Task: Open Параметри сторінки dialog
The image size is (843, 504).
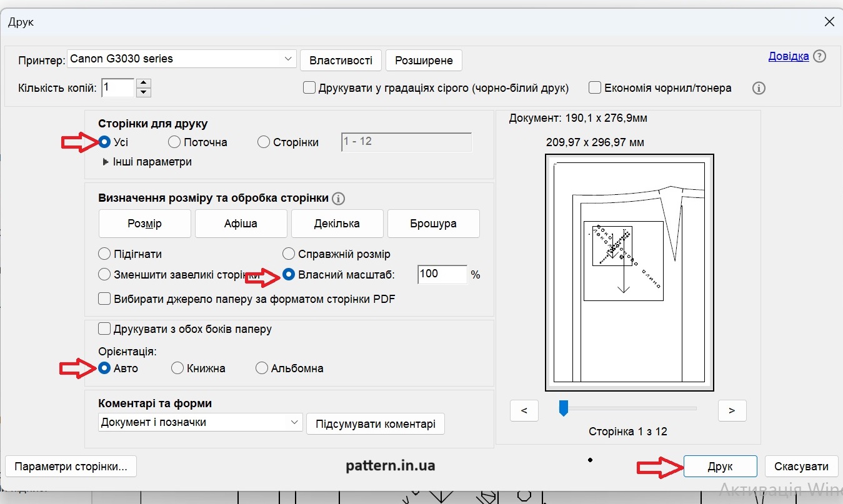Action: (71, 467)
